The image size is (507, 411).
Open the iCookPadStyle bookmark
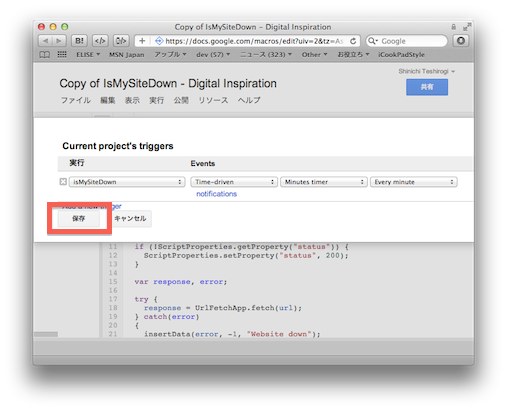tap(401, 54)
